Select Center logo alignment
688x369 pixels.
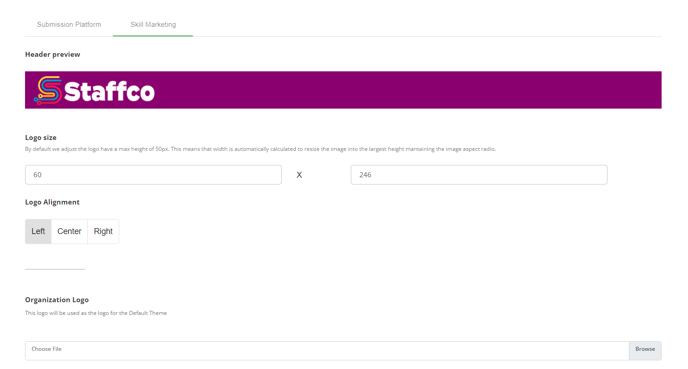pyautogui.click(x=69, y=231)
